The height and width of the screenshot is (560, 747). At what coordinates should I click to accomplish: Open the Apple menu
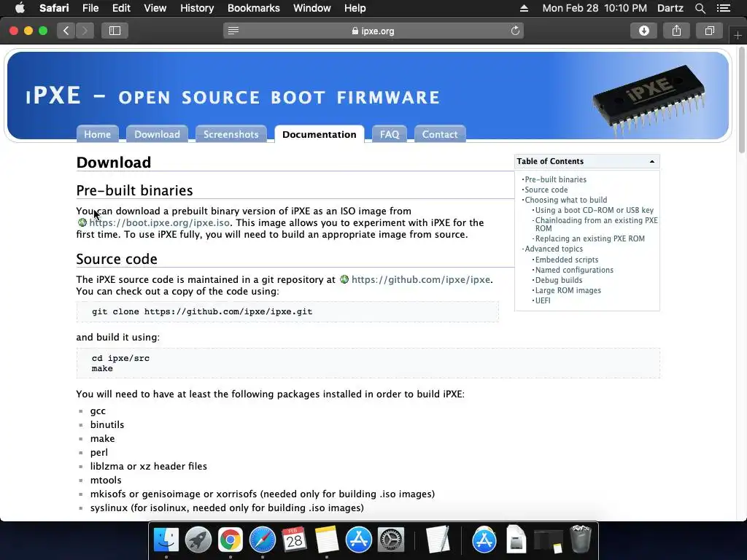tap(20, 8)
